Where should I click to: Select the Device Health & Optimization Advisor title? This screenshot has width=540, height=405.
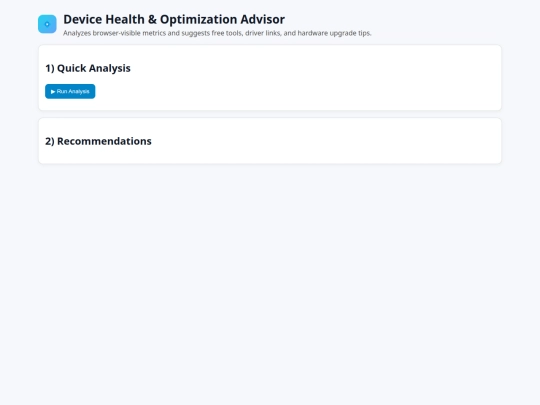click(174, 19)
